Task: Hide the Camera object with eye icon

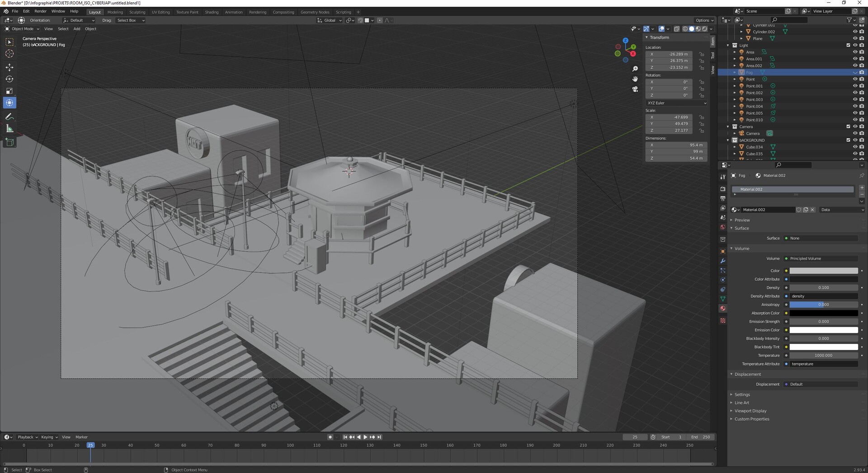Action: pyautogui.click(x=854, y=133)
